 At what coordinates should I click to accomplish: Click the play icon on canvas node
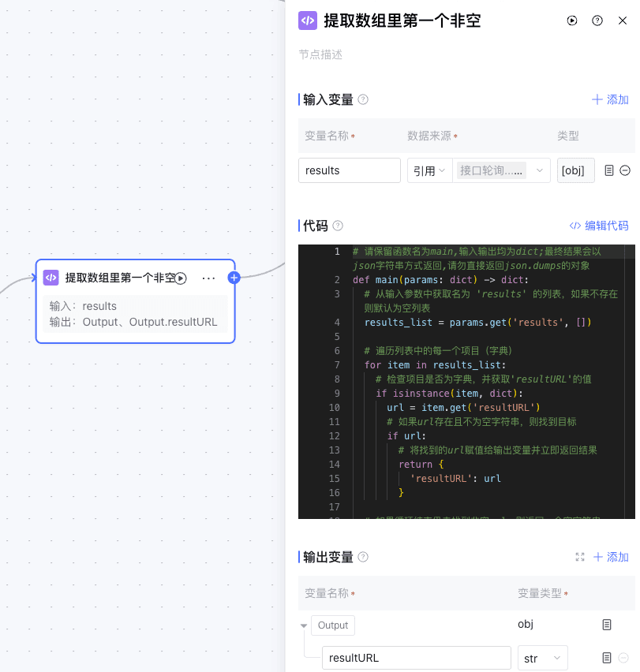181,278
